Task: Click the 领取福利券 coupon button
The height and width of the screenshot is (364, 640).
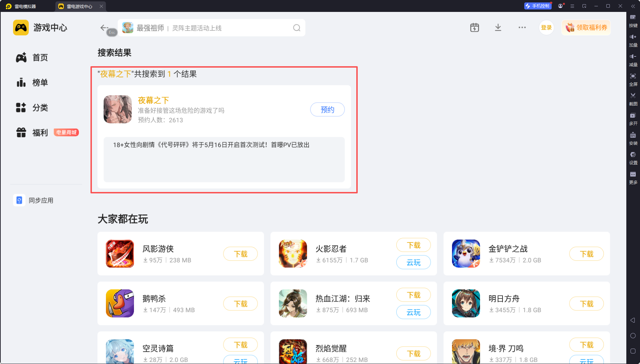Action: tap(586, 28)
